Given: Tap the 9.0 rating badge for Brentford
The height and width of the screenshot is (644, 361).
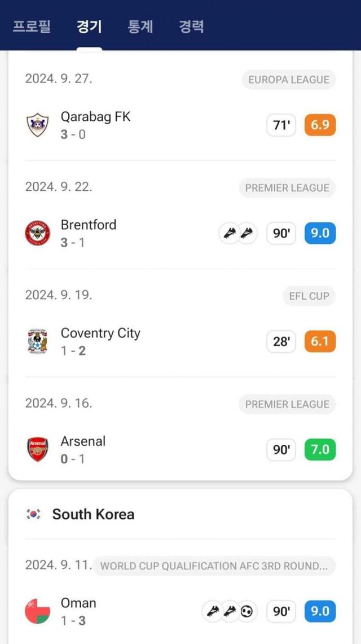Looking at the screenshot, I should point(320,233).
